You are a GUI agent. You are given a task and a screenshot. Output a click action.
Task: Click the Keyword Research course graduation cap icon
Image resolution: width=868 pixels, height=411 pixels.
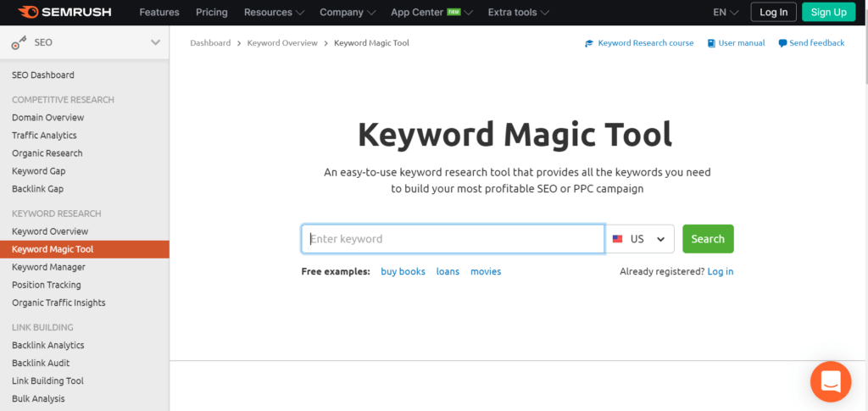click(x=589, y=43)
